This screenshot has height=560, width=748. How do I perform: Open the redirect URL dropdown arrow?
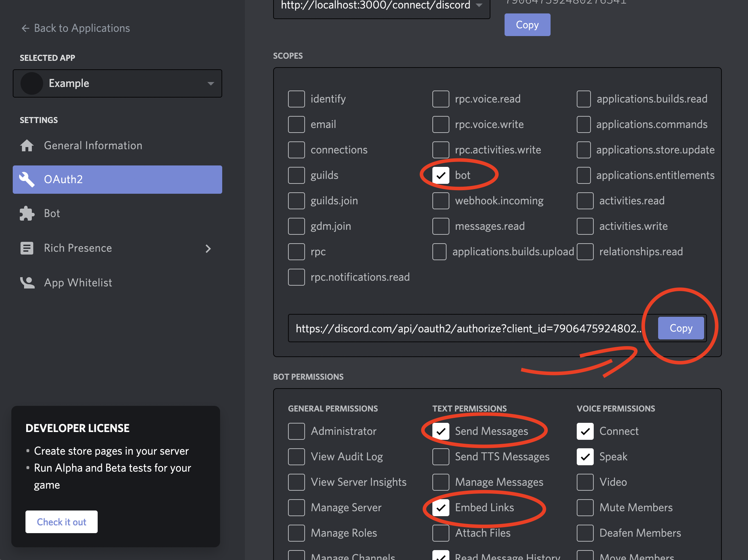click(479, 5)
